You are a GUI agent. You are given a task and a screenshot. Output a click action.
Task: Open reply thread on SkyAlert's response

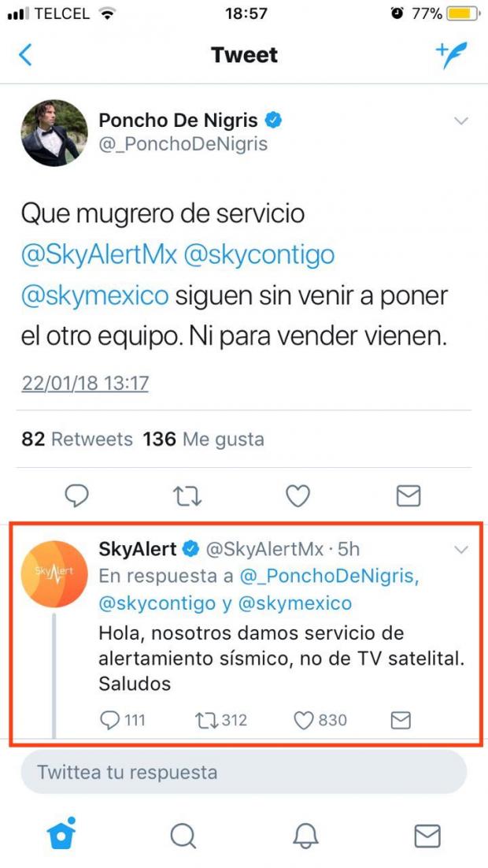pyautogui.click(x=122, y=720)
